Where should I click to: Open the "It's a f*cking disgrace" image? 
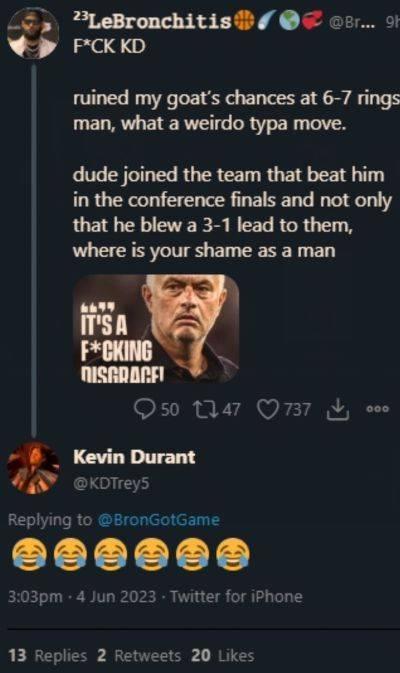click(156, 329)
